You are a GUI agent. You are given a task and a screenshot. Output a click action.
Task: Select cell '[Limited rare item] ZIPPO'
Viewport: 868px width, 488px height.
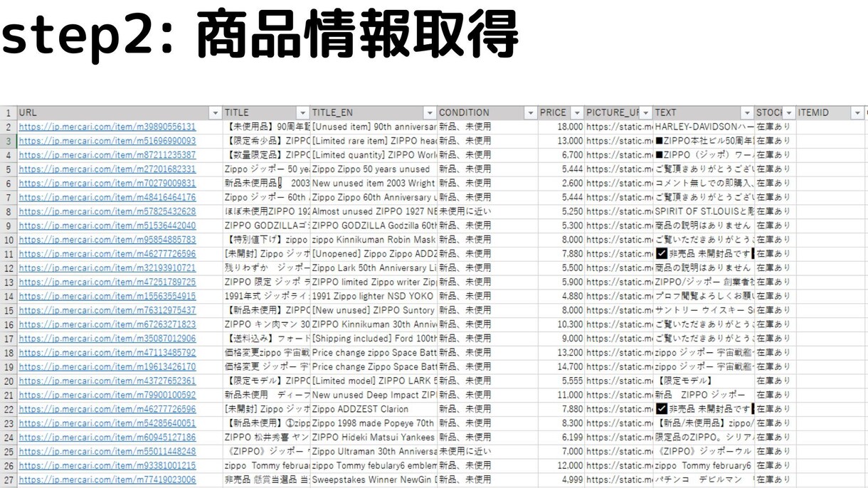pos(374,141)
